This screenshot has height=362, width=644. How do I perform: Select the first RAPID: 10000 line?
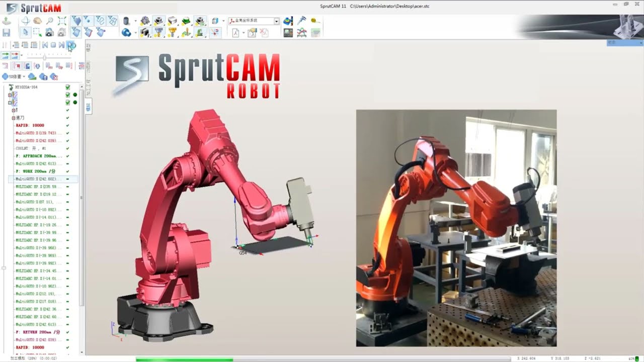click(30, 125)
